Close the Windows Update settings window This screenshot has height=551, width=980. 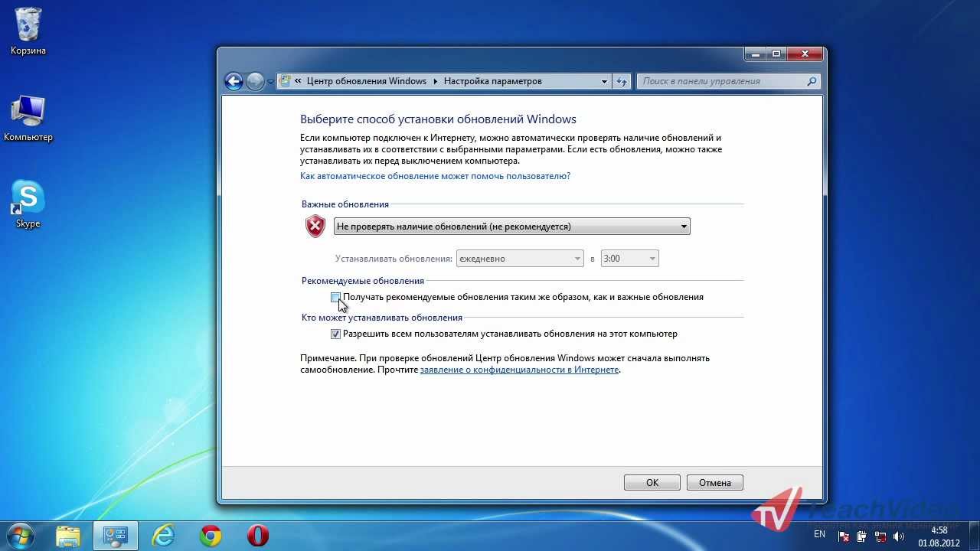click(x=805, y=54)
